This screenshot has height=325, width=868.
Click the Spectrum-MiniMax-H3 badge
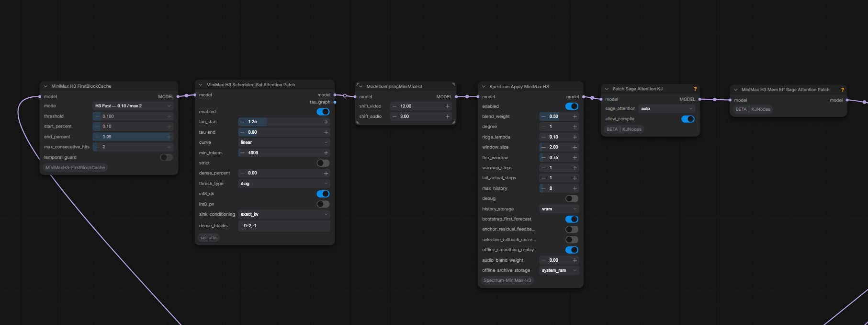click(507, 280)
